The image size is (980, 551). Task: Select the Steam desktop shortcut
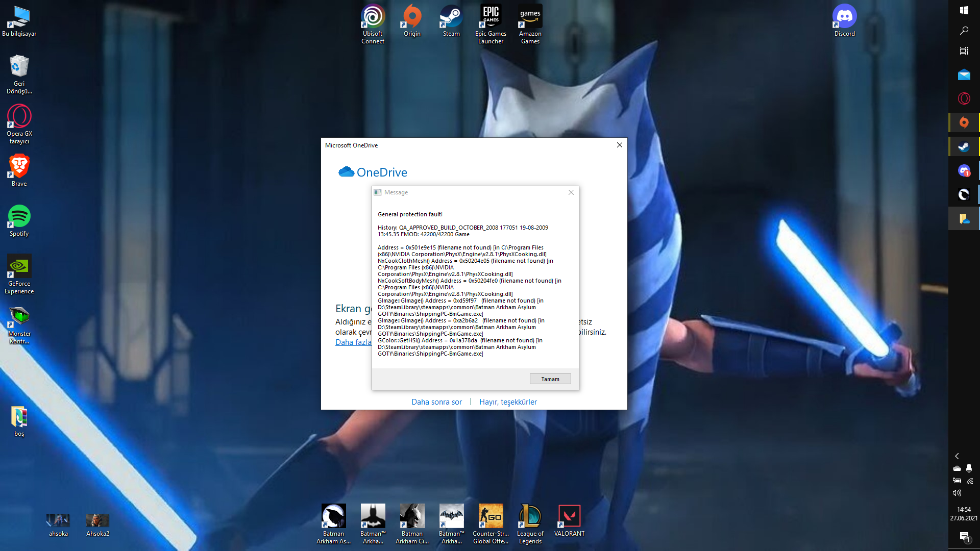(x=451, y=21)
